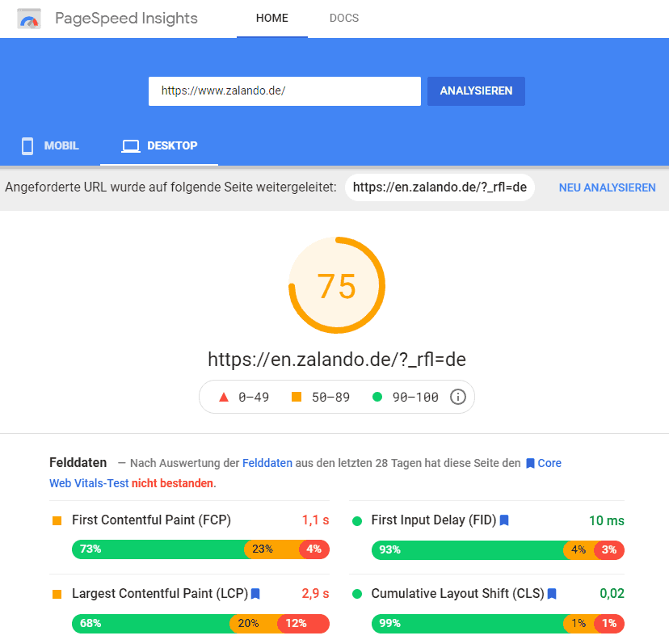
Task: Click First Contentful Paint (FCP) label
Action: click(x=151, y=520)
